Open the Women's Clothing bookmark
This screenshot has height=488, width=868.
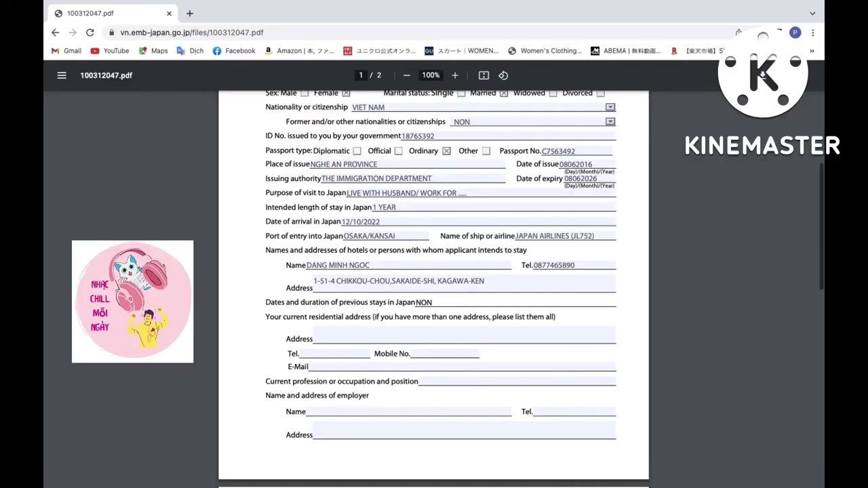545,51
